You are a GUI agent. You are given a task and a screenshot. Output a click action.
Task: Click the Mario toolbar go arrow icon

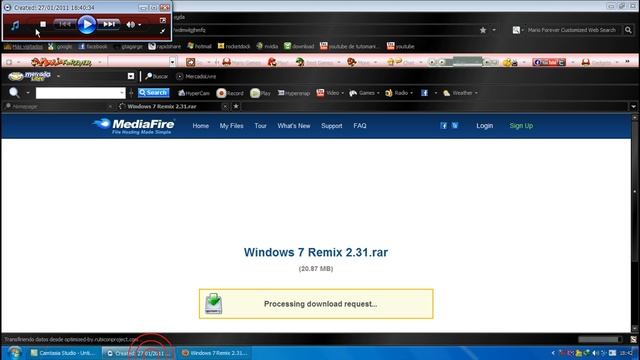point(191,62)
